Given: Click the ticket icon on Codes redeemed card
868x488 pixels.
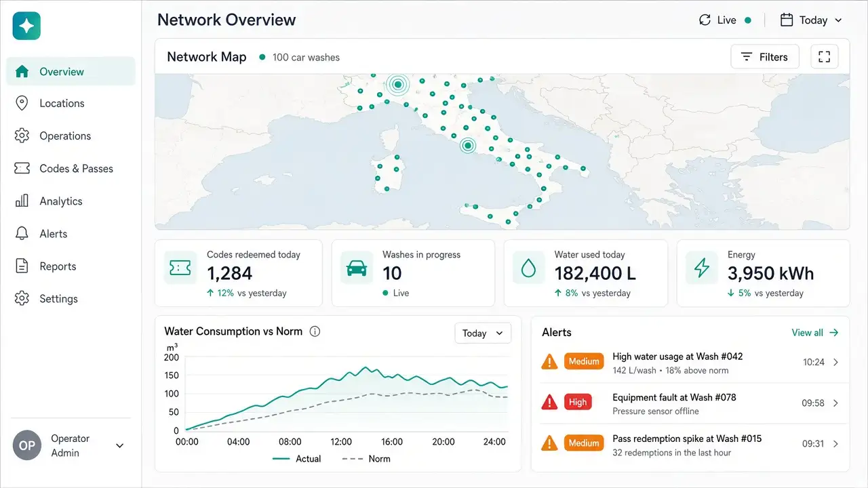Looking at the screenshot, I should (x=176, y=268).
